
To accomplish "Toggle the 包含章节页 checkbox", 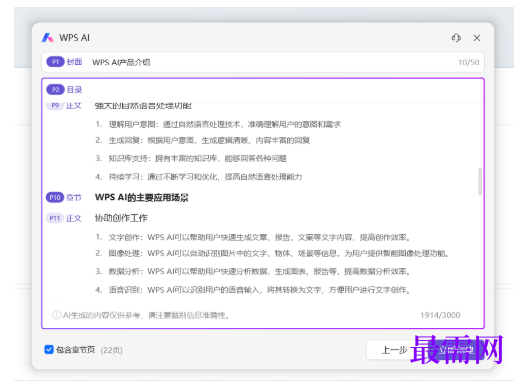I will [49, 349].
